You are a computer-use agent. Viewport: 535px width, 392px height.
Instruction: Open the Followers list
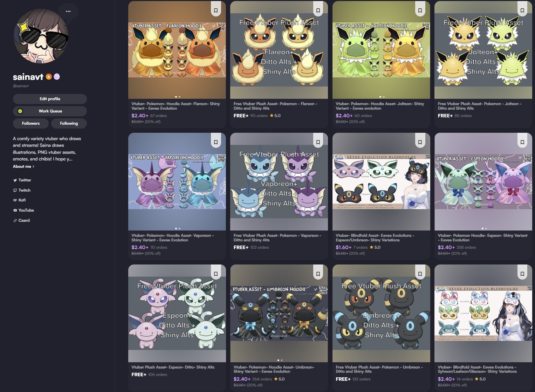[31, 123]
